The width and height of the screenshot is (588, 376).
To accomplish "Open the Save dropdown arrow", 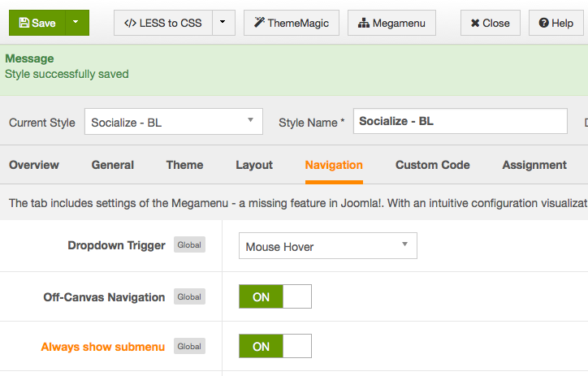I will (77, 23).
